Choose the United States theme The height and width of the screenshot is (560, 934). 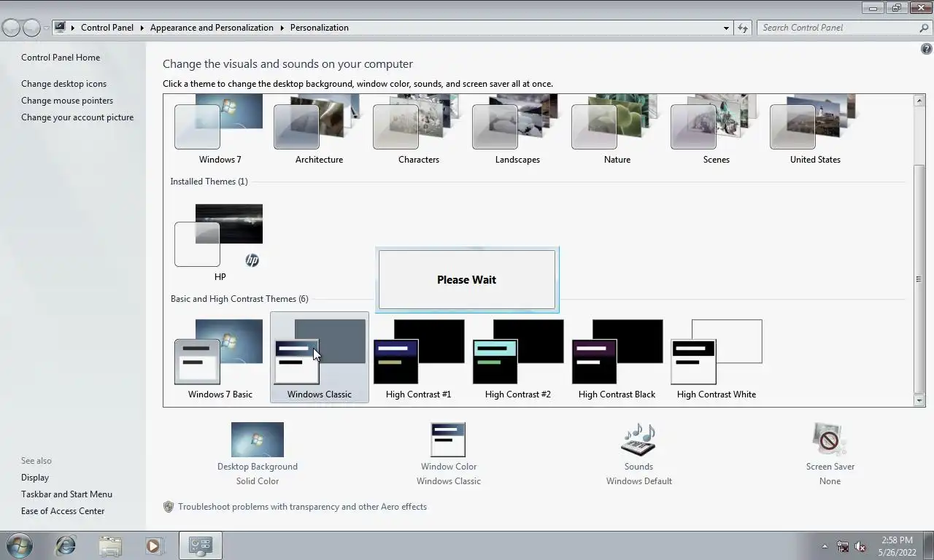coord(815,130)
